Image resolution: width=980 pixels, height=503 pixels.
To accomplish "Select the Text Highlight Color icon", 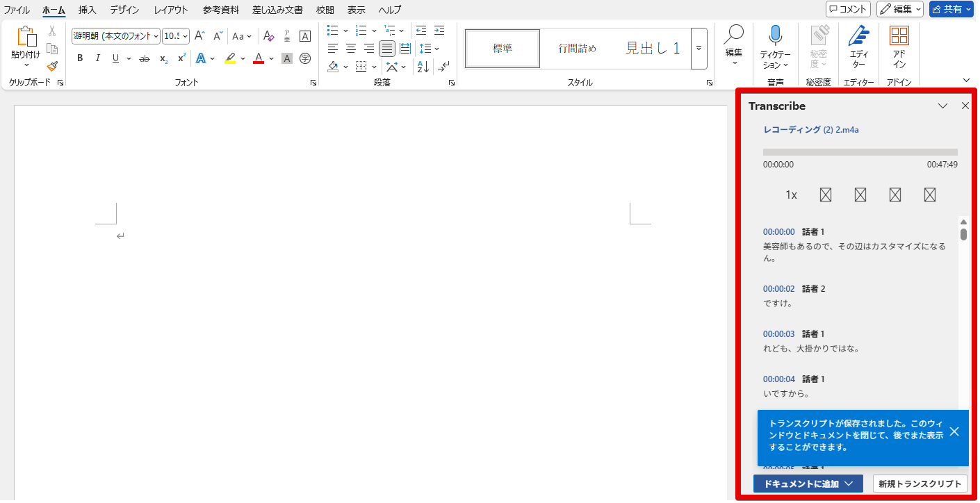I will [x=229, y=58].
